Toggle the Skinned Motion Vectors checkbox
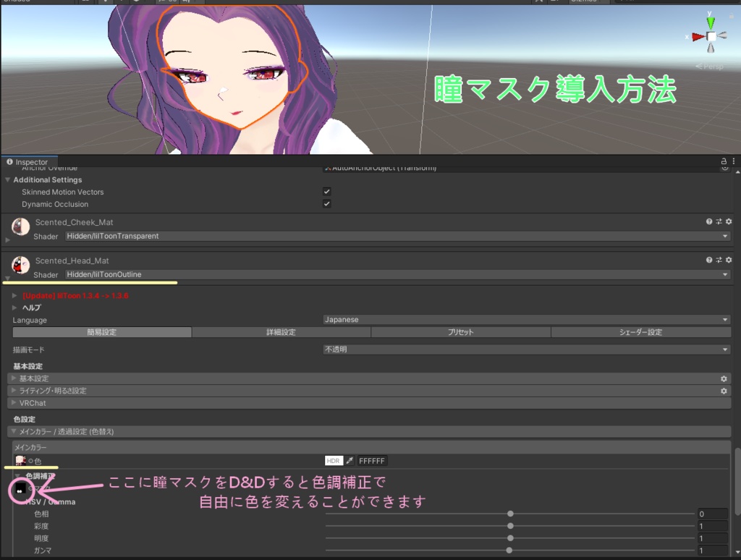Image resolution: width=741 pixels, height=560 pixels. 326,191
